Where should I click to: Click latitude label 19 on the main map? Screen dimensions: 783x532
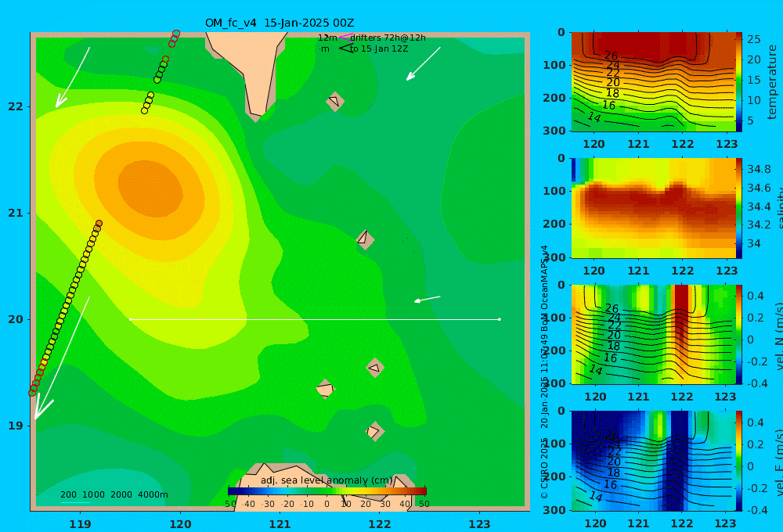16,426
